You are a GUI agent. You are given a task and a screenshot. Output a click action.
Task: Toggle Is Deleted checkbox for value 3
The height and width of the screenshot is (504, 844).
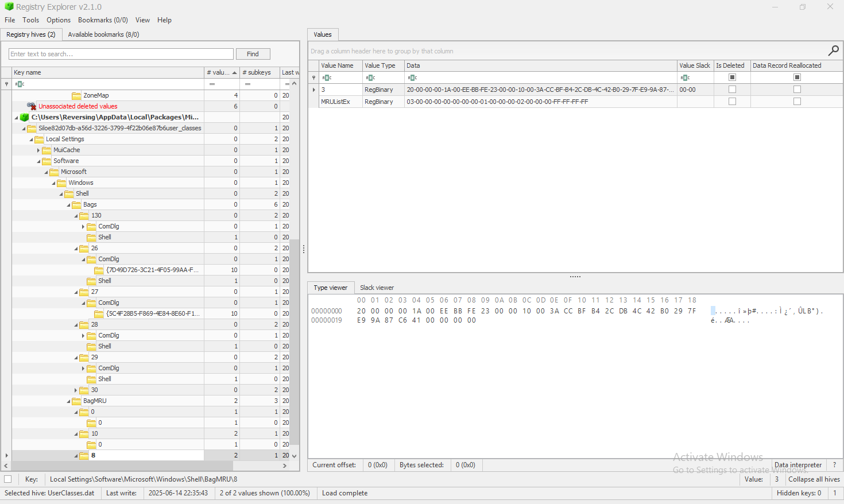pyautogui.click(x=732, y=90)
